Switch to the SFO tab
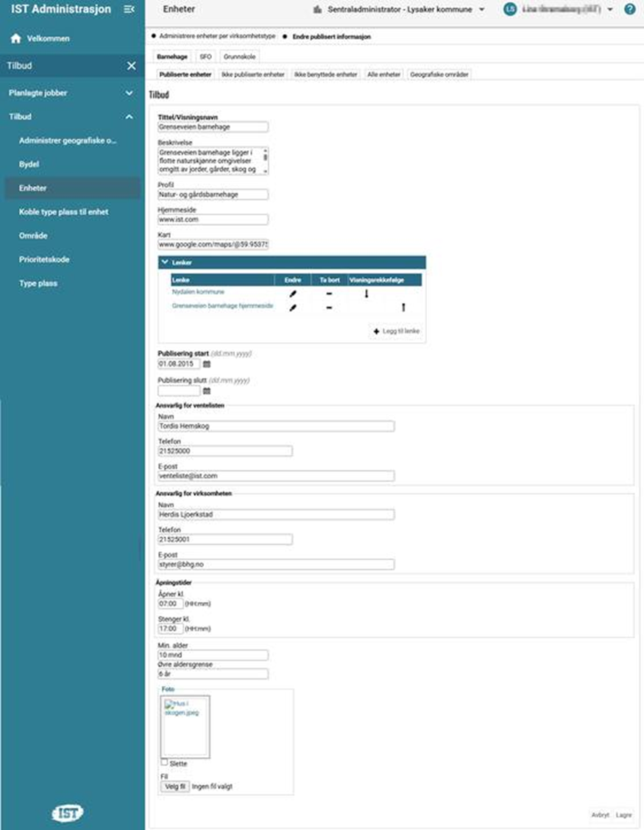644x830 pixels. coord(205,56)
